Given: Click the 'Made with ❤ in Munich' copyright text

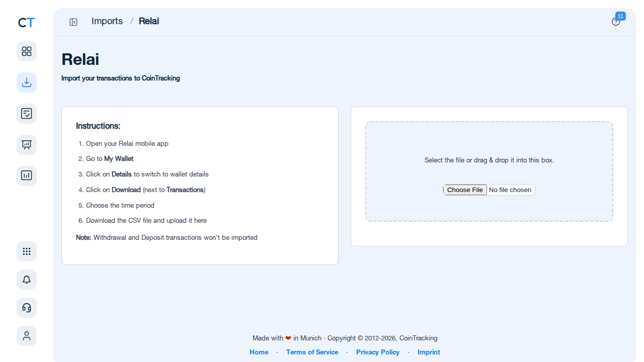Looking at the screenshot, I should tap(345, 338).
